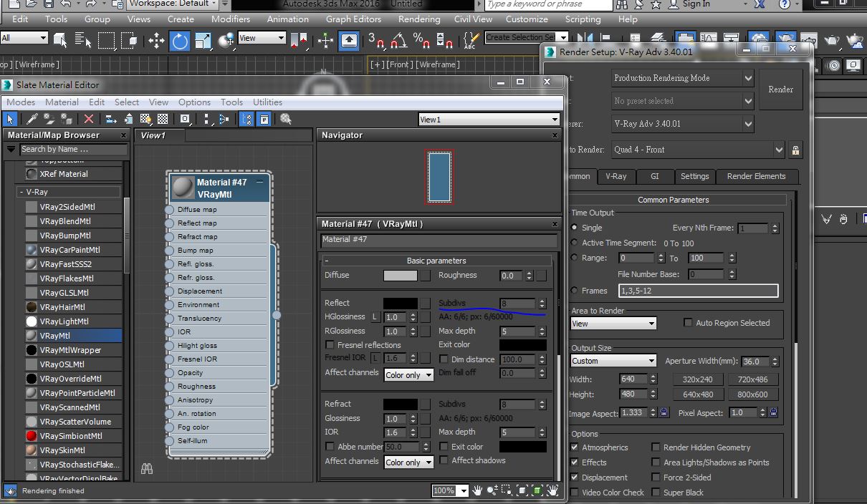Click the 720x486 preset button
The width and height of the screenshot is (867, 504).
coord(752,379)
